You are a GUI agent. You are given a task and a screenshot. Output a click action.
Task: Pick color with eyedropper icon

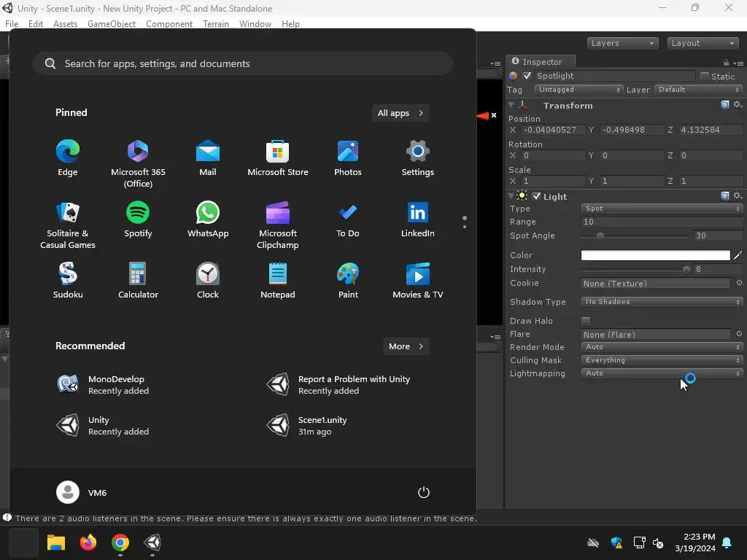click(x=738, y=255)
